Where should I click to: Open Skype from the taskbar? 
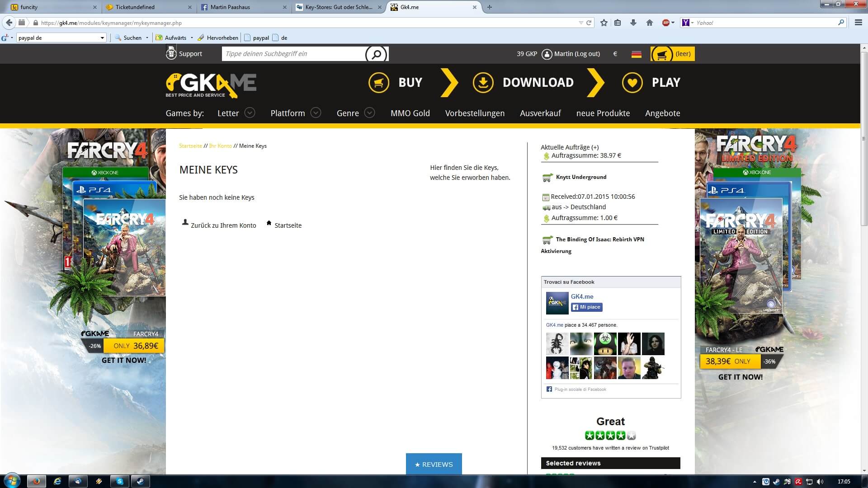[x=120, y=481]
